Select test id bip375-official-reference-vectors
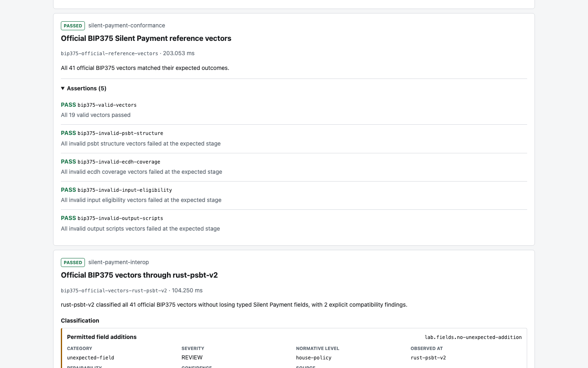588x368 pixels. coord(109,54)
